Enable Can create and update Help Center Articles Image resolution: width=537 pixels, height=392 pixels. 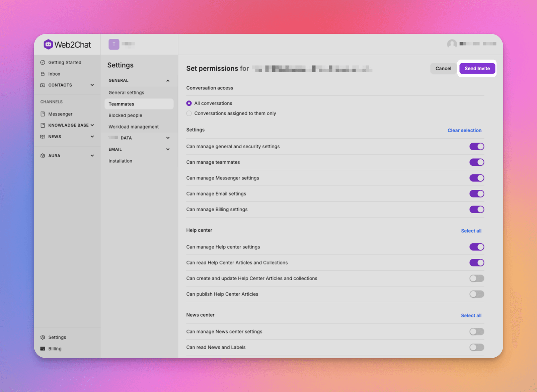[x=477, y=278]
